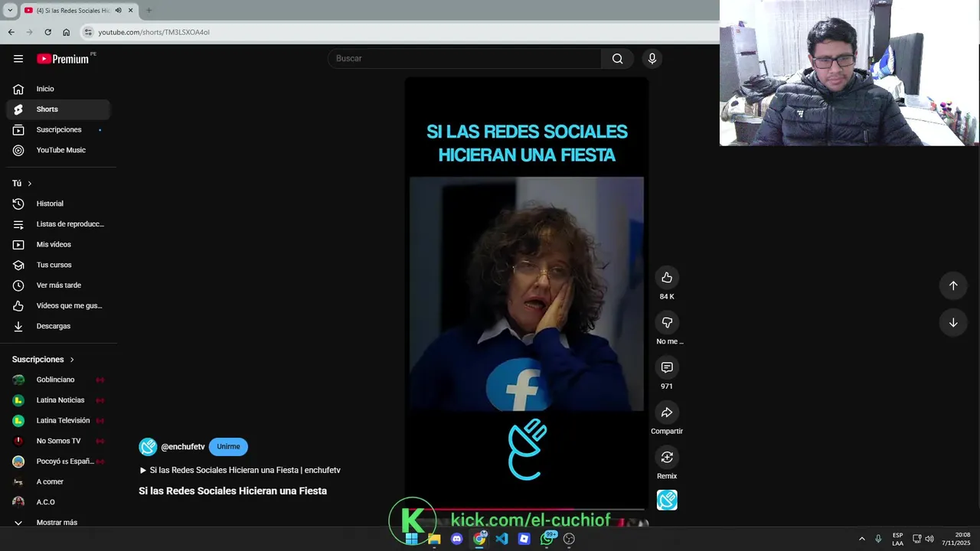The image size is (980, 551).
Task: Open Tus cursos in the sidebar
Action: coord(58,265)
